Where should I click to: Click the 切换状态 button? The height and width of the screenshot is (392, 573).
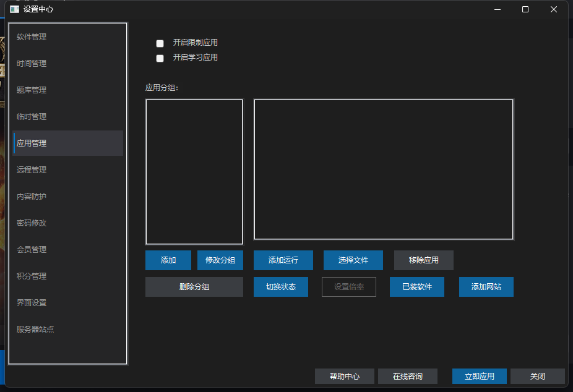pyautogui.click(x=281, y=287)
